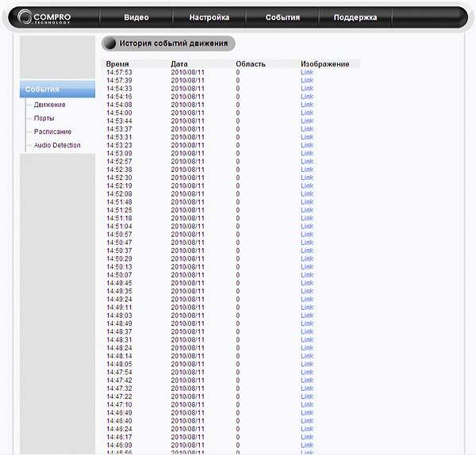Open image Link for event 14:46:09

(307, 445)
